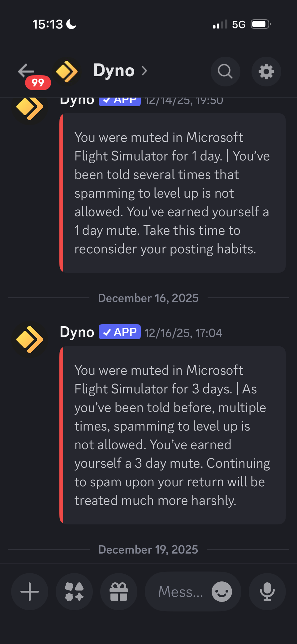Screen dimensions: 297x644
Task: Select the 1 day mute message embed
Action: pyautogui.click(x=172, y=193)
